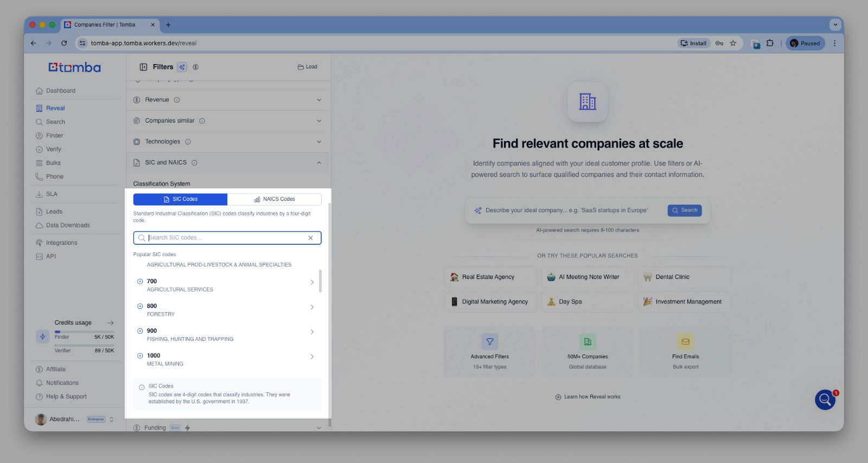Expand the Revenue filter section

point(319,100)
